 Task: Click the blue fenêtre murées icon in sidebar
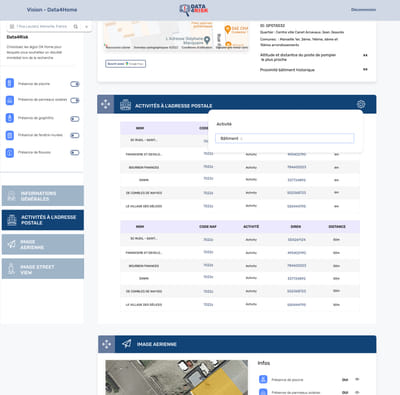(x=10, y=135)
